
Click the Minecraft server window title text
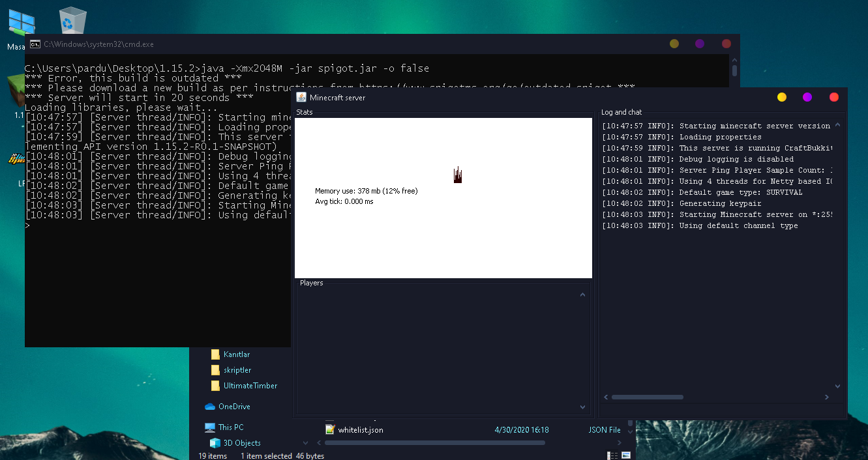[337, 98]
